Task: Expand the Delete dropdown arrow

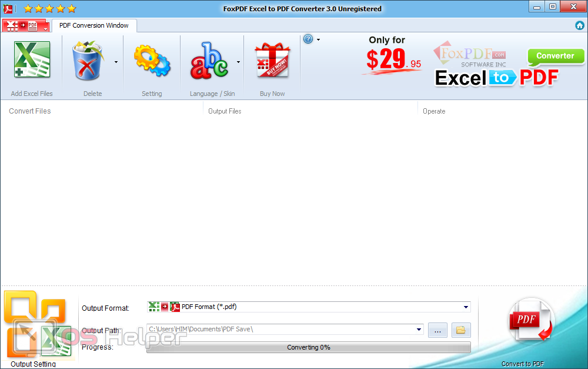Action: pos(116,62)
